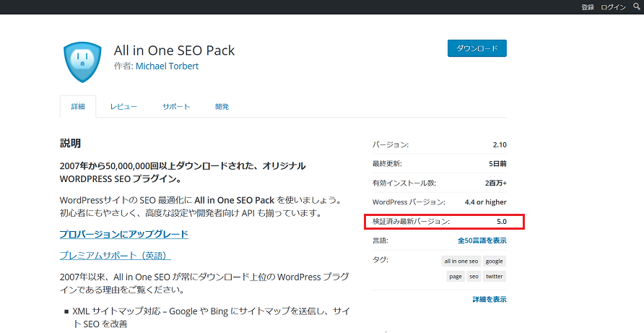Open the サポート tab
This screenshot has height=333, width=644.
176,106
